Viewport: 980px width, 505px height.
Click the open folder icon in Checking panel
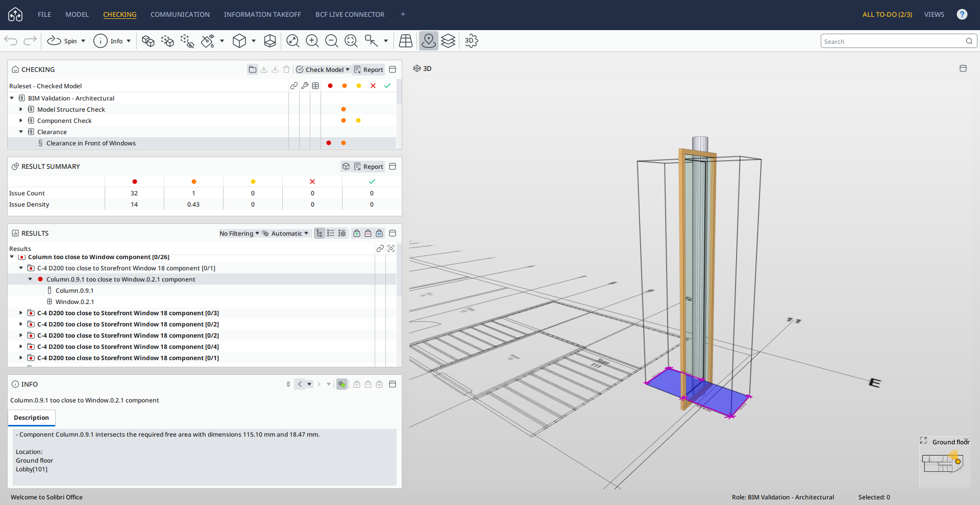253,69
